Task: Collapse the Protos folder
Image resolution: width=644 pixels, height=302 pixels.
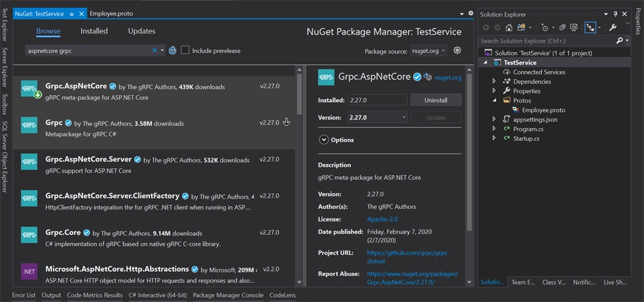Action: pos(494,101)
